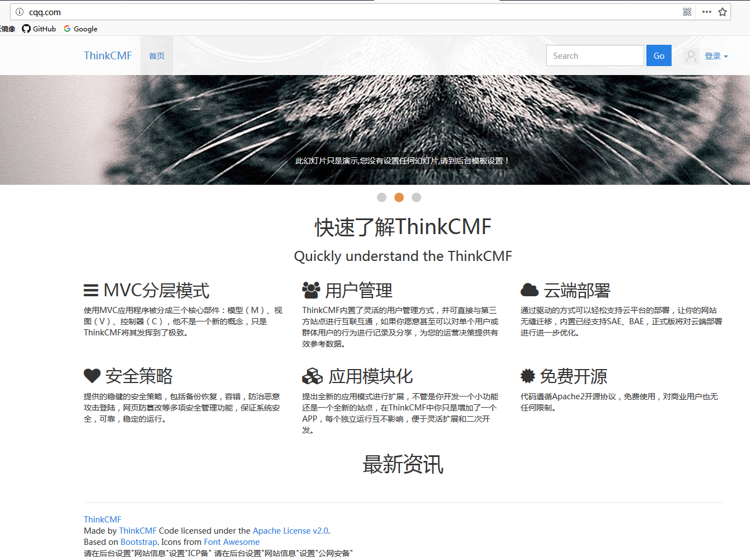This screenshot has width=750, height=560.
Task: Select the first carousel indicator dot
Action: pyautogui.click(x=381, y=197)
